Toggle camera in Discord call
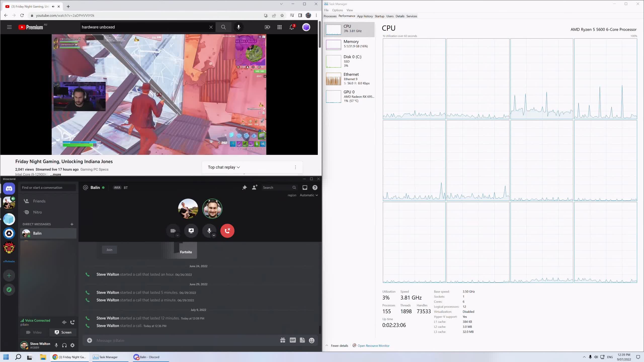This screenshot has height=362, width=644. [x=173, y=231]
